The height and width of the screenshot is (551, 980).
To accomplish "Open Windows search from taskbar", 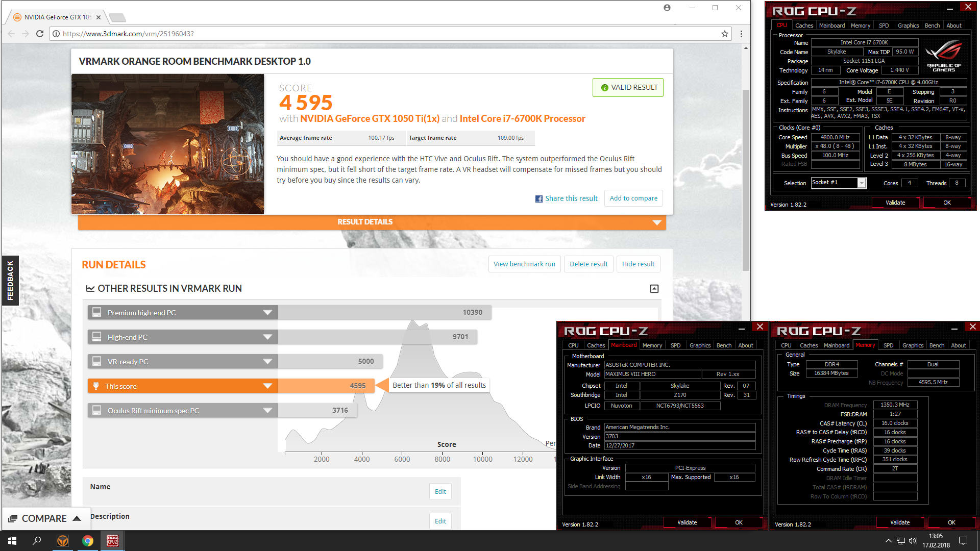I will (x=37, y=541).
